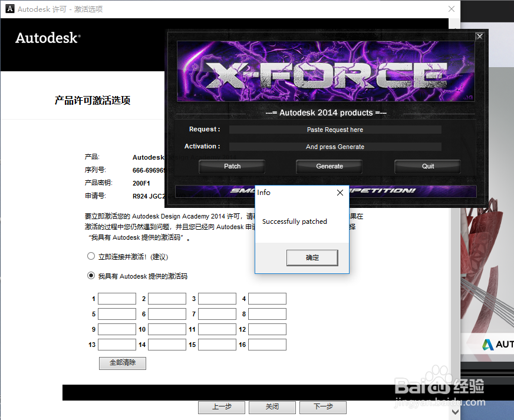
Task: Click activation code box 2
Action: tap(167, 299)
